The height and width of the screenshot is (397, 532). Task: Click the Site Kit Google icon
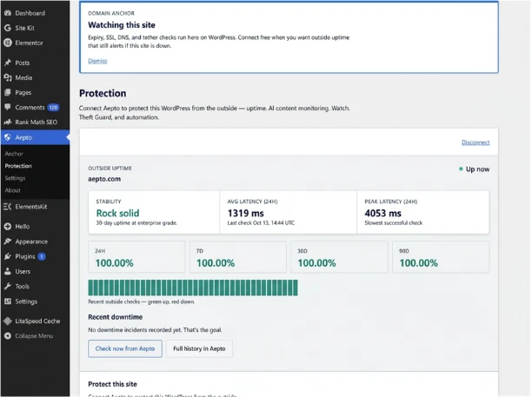coord(8,28)
